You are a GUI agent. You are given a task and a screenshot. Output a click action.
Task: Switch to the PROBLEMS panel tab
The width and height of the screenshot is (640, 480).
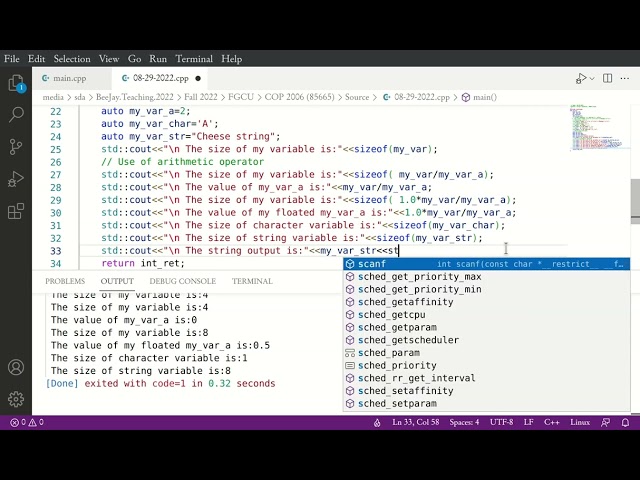(x=65, y=281)
